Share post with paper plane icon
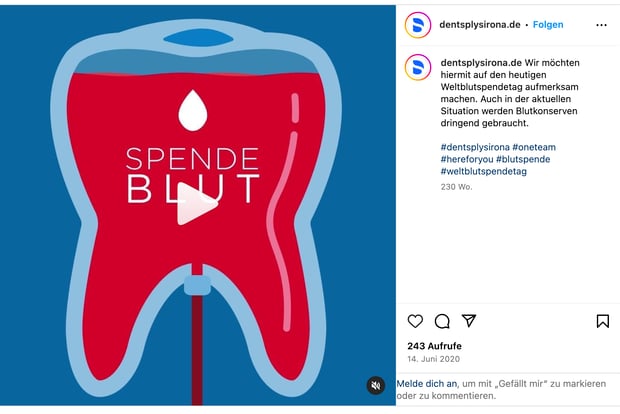 click(469, 321)
